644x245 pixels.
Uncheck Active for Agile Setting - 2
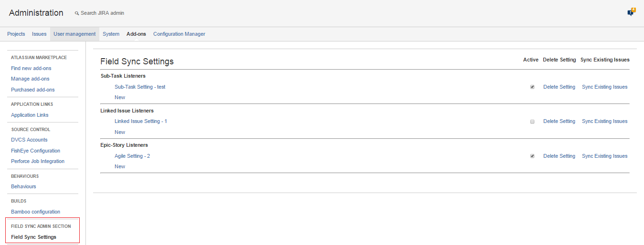[532, 156]
